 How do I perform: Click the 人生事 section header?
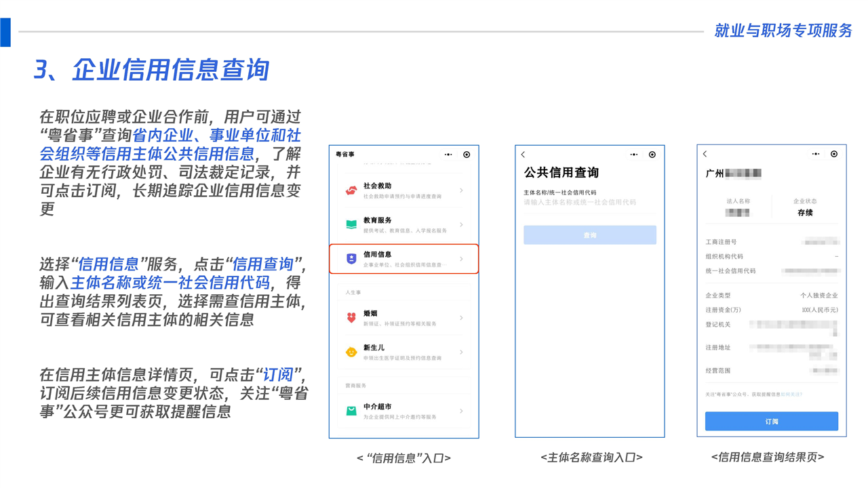point(353,292)
